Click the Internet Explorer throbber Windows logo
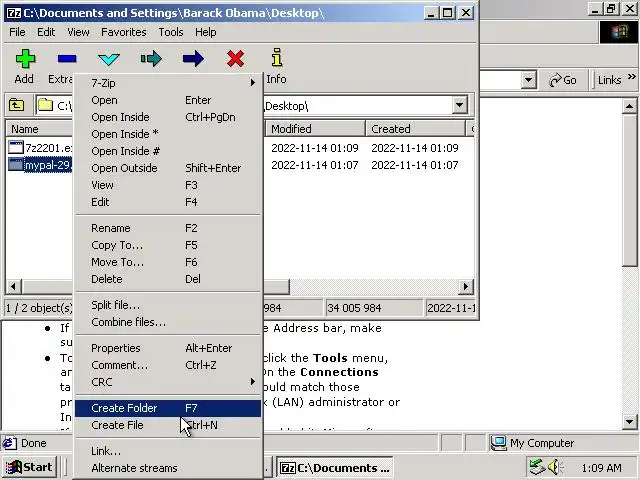 (619, 32)
